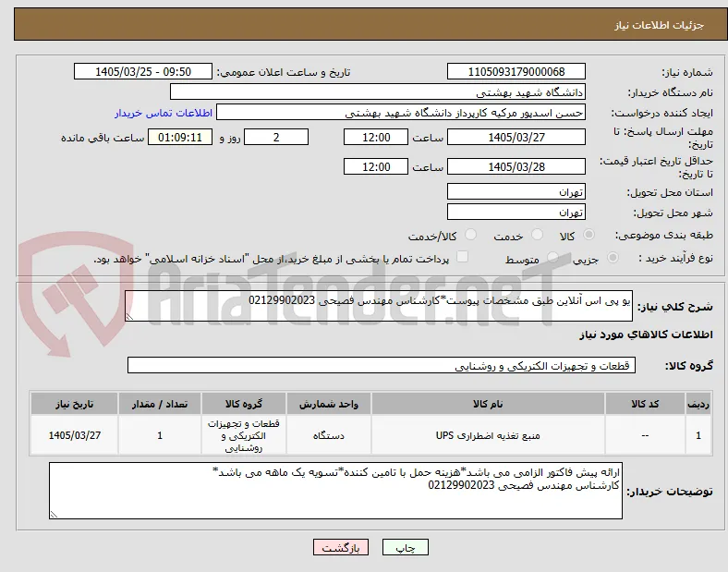Click the گروه کالا column header
Image resolution: width=728 pixels, height=572 pixels.
tap(244, 404)
